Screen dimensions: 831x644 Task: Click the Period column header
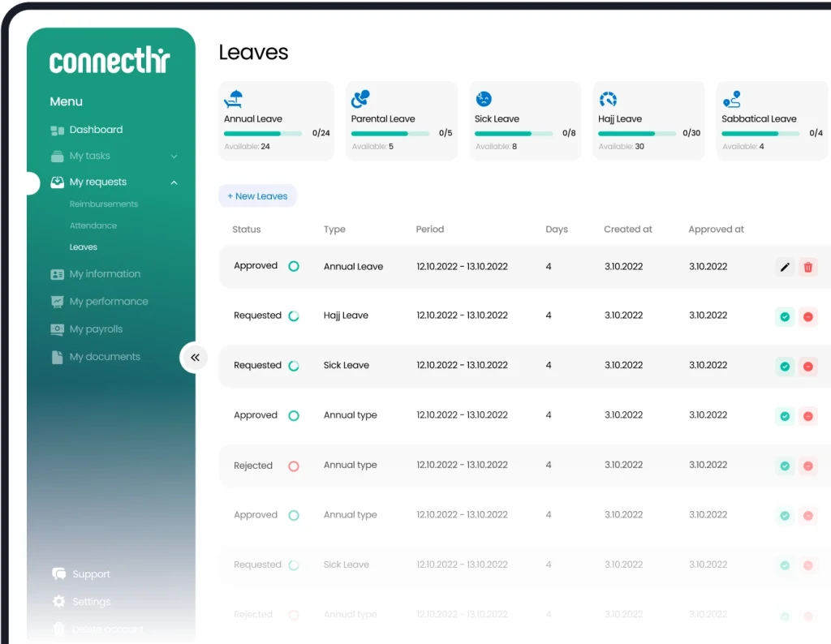(430, 230)
